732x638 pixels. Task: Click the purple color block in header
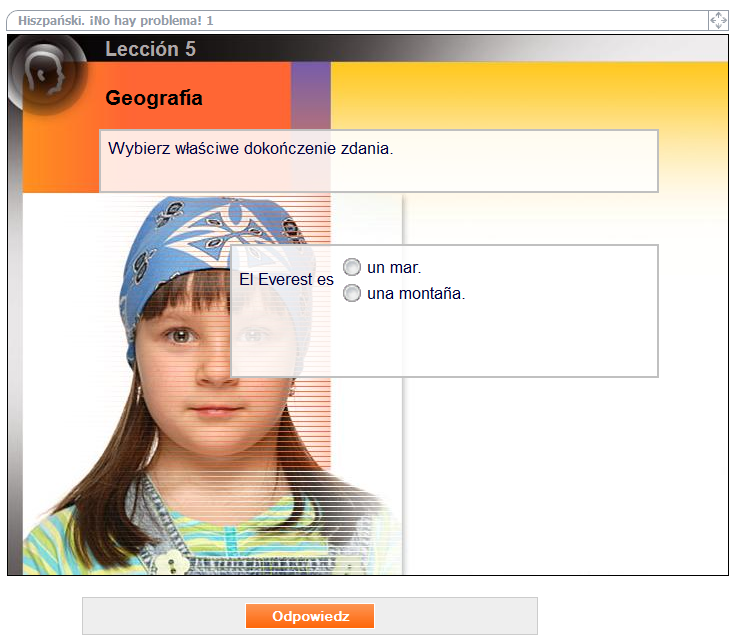click(x=311, y=95)
